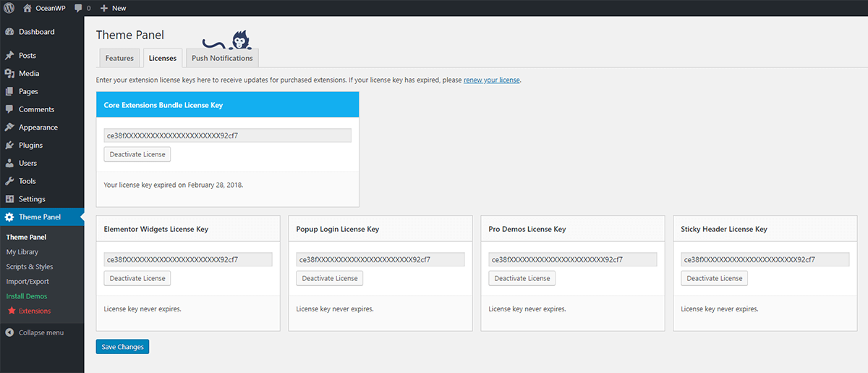
Task: Click New in the admin bar
Action: [x=119, y=8]
